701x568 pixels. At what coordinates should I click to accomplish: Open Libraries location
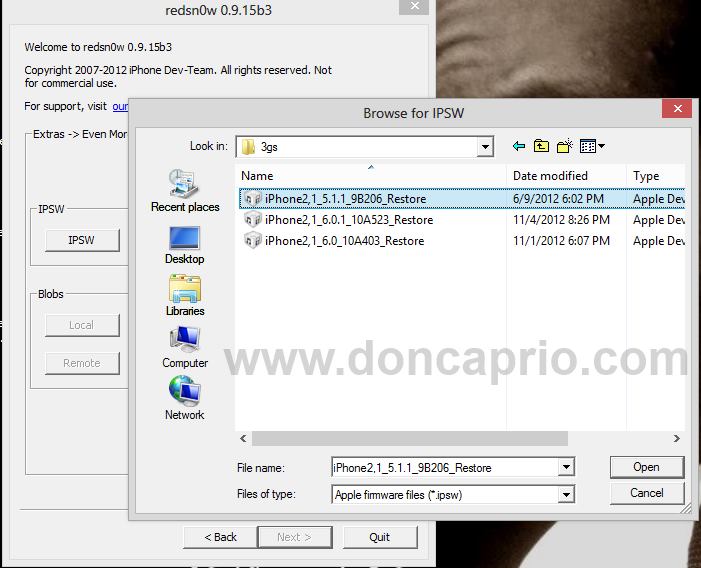click(185, 296)
